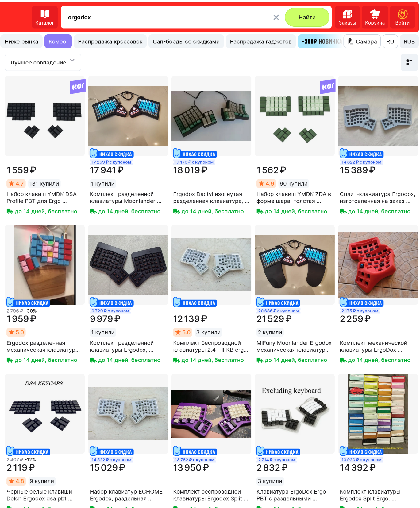
Task: Open the RUB currency selector
Action: pyautogui.click(x=409, y=41)
